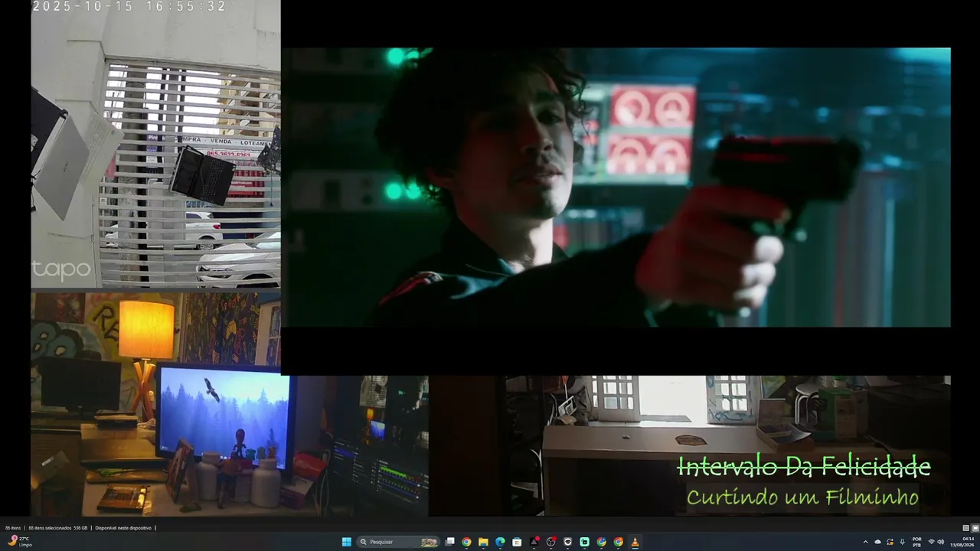Open the round taskbar app with red badge
Viewport: 980px width, 551px height.
point(551,542)
